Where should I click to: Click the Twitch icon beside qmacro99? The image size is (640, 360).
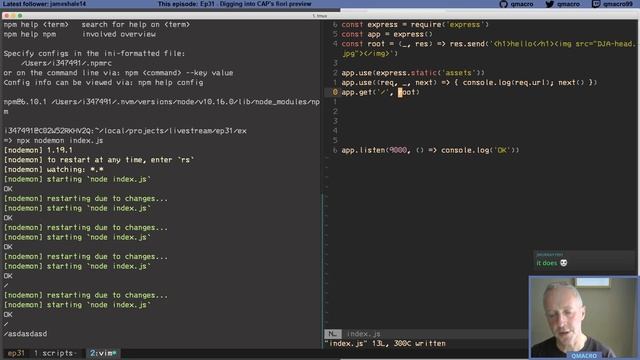tap(596, 4)
